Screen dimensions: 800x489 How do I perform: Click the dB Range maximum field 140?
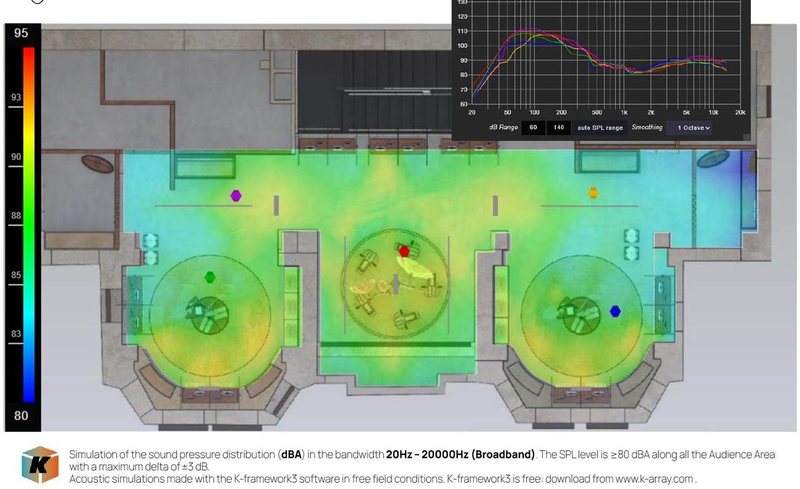(559, 128)
